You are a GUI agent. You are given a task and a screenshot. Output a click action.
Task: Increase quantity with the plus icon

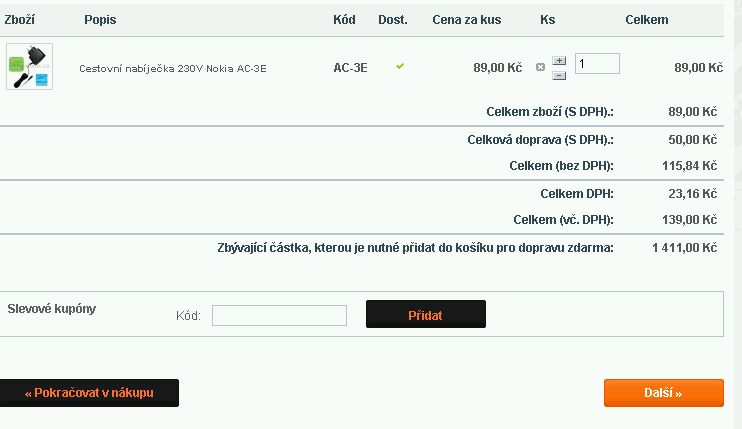tap(559, 61)
